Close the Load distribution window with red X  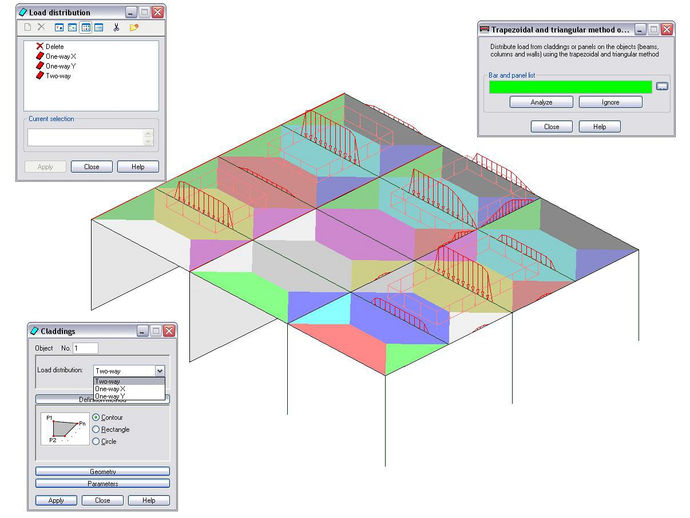point(158,12)
